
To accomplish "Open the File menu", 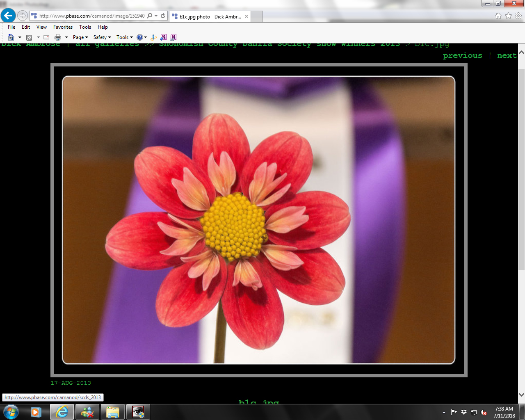I will (x=11, y=27).
